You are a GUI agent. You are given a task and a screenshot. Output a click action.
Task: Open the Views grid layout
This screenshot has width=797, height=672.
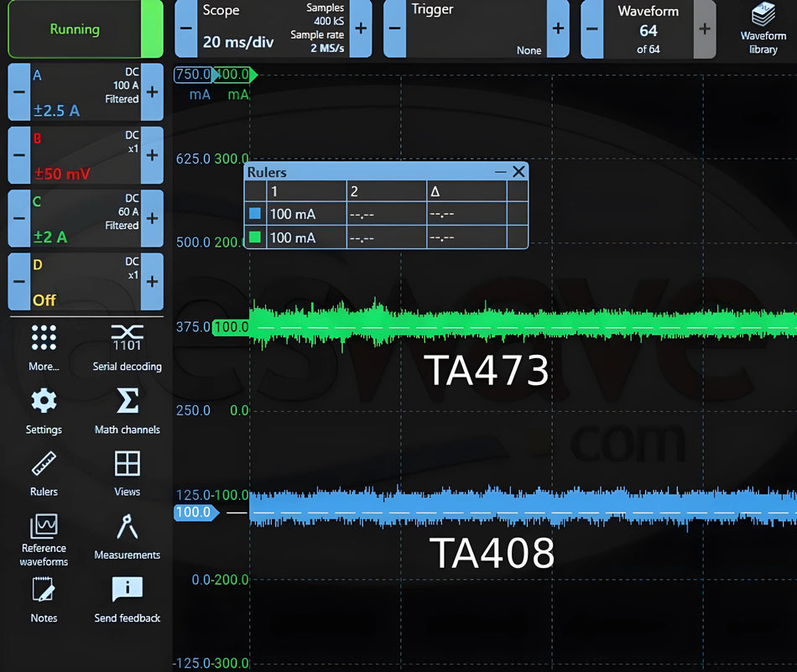pyautogui.click(x=127, y=474)
